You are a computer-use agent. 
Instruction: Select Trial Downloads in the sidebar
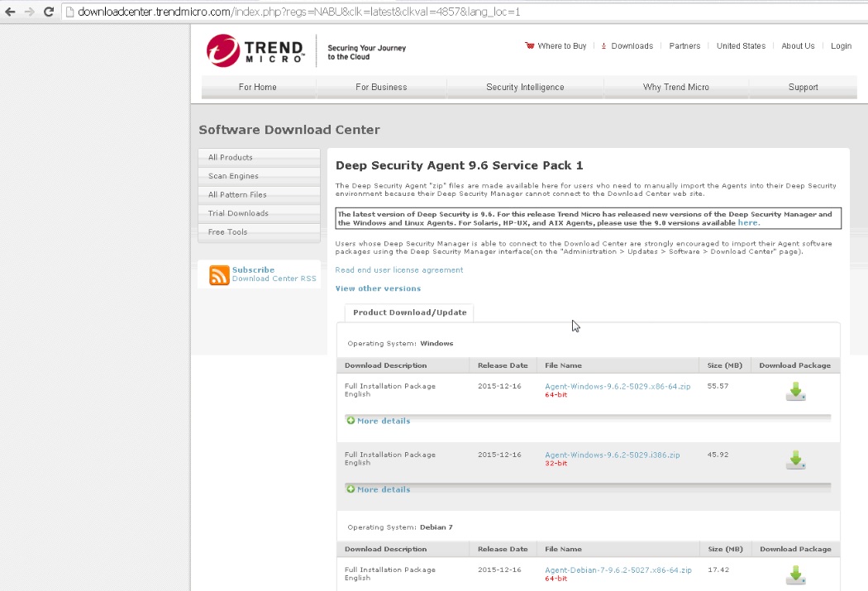(x=238, y=213)
